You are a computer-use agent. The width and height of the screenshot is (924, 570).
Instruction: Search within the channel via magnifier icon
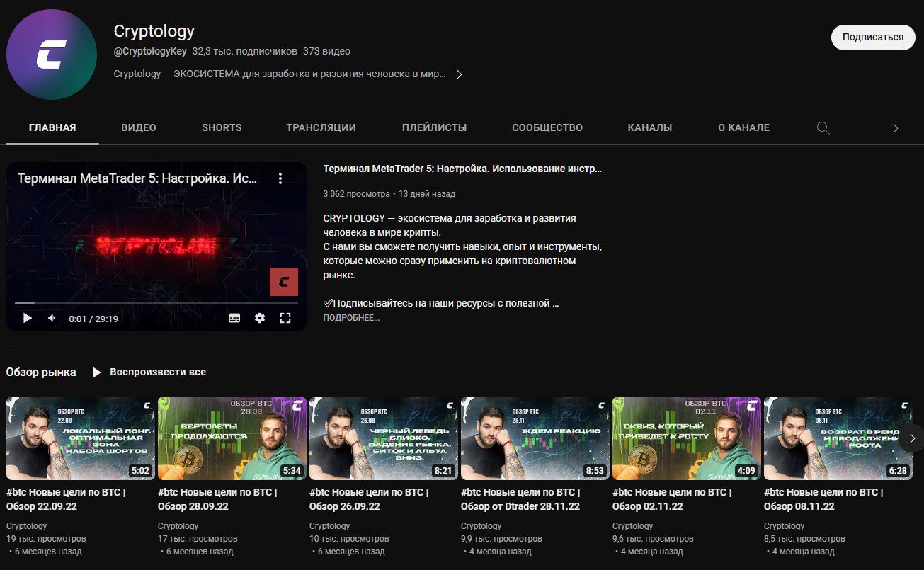(823, 128)
